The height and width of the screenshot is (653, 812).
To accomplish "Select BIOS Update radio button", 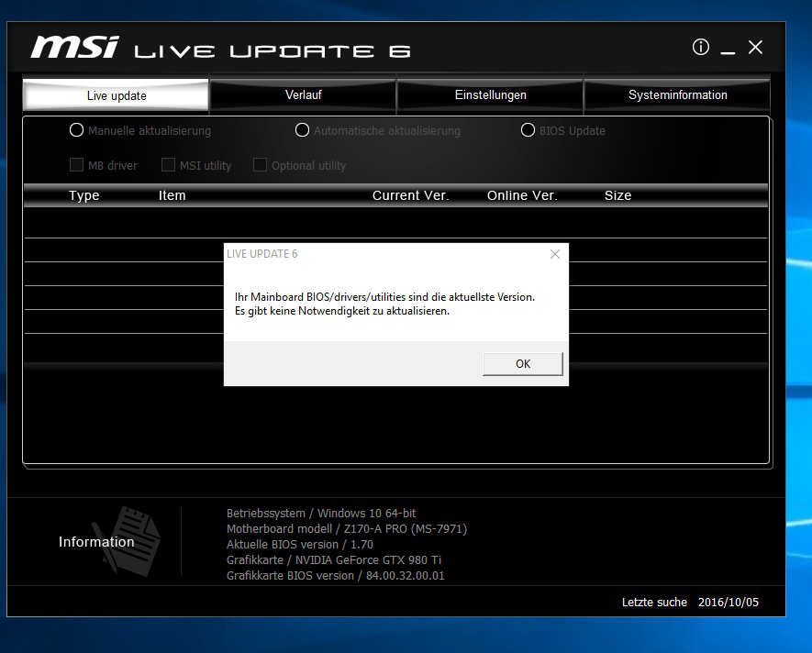I will [x=528, y=130].
